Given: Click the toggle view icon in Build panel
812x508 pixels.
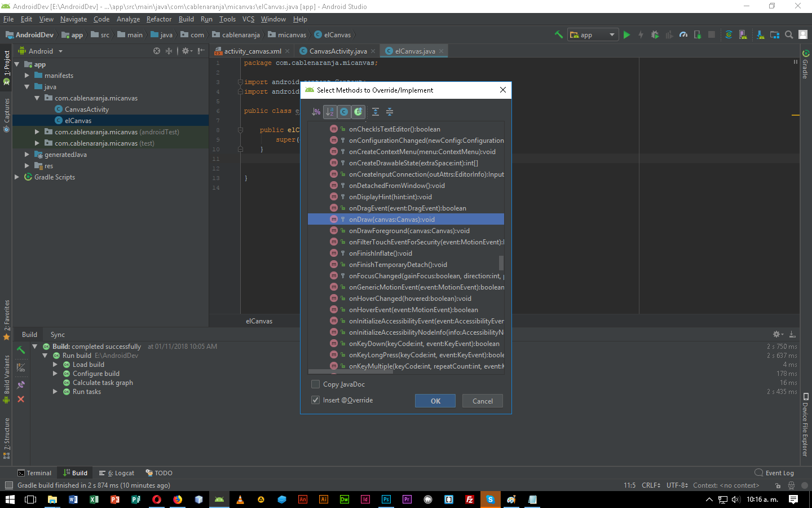Looking at the screenshot, I should (x=21, y=368).
